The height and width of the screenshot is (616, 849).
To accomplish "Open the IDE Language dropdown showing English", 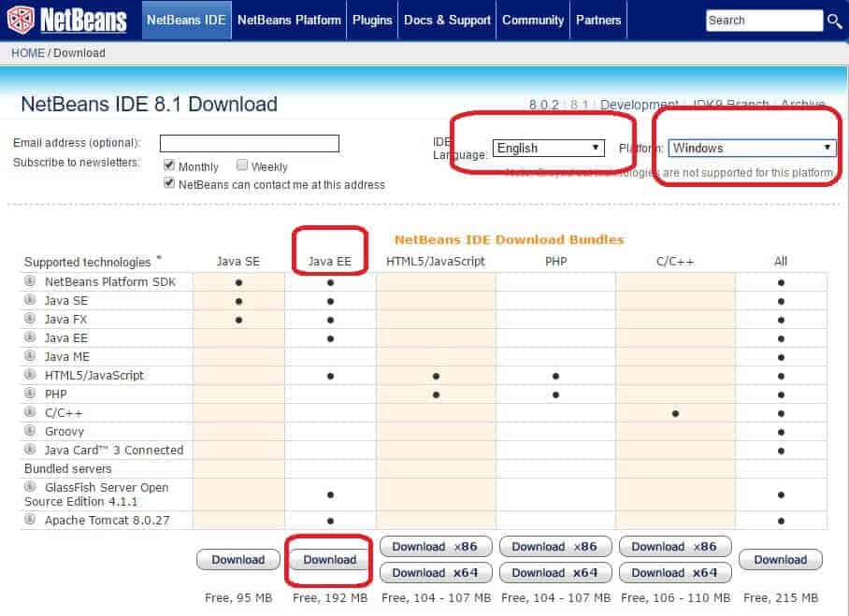I will tap(549, 148).
